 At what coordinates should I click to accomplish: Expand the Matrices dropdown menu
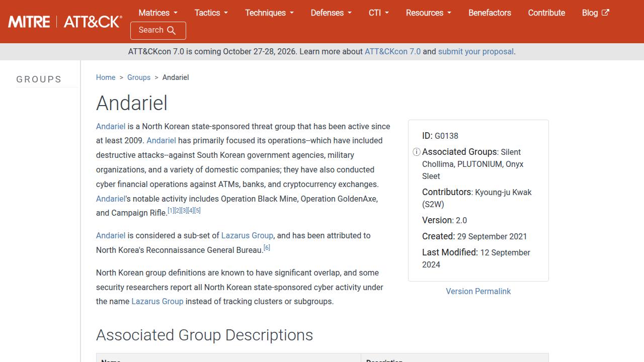[158, 13]
